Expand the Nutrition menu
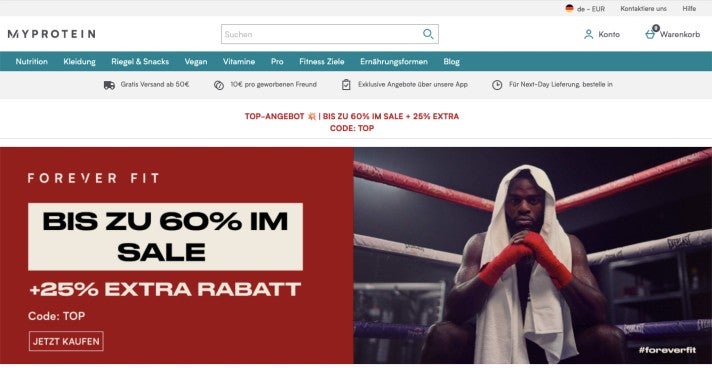712x368 pixels. pyautogui.click(x=31, y=62)
